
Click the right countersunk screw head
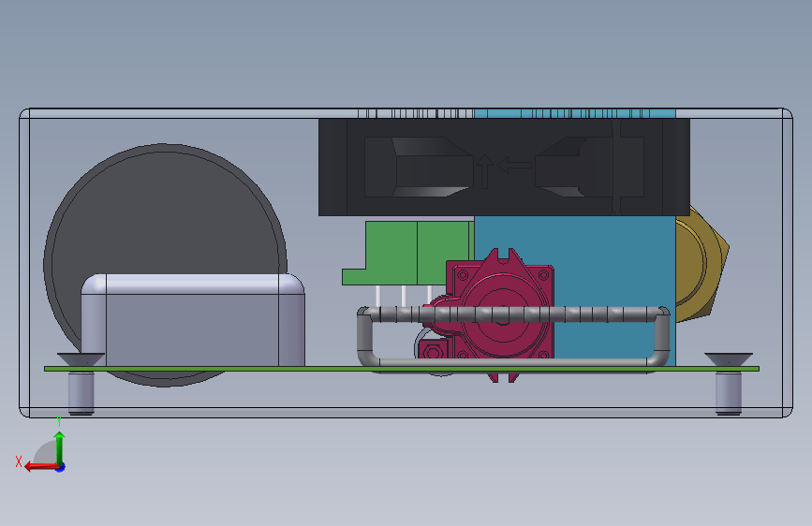(729, 359)
